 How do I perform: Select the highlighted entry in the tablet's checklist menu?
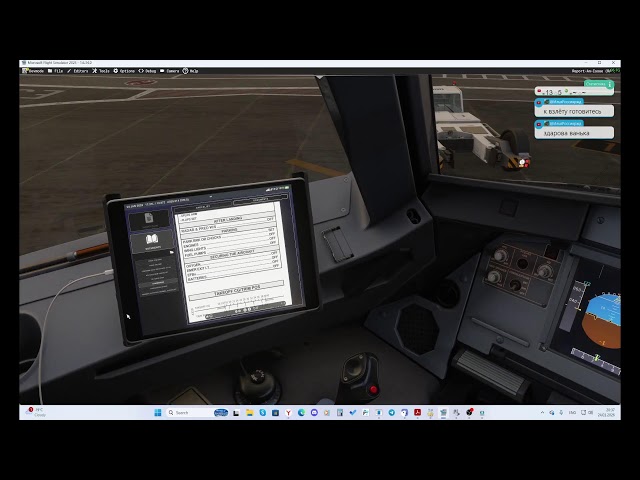158,283
